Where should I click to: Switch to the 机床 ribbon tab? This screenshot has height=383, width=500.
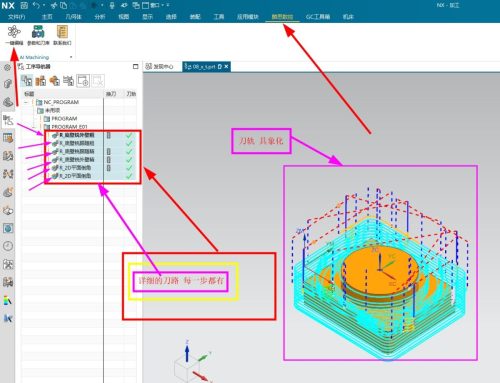click(x=348, y=17)
